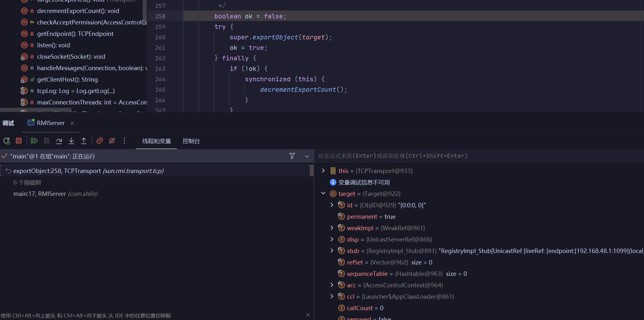This screenshot has width=644, height=320.
Task: Select getClientHost() in structure list
Action: (67, 79)
